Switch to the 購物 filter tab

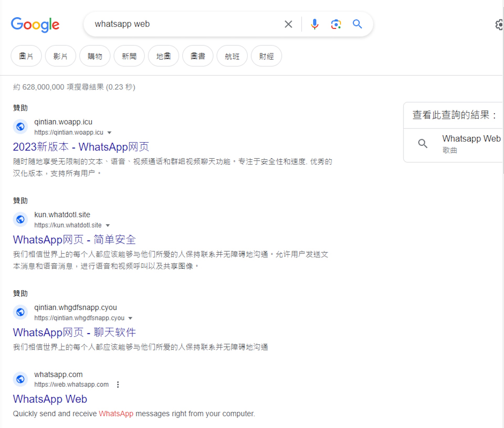(x=95, y=56)
